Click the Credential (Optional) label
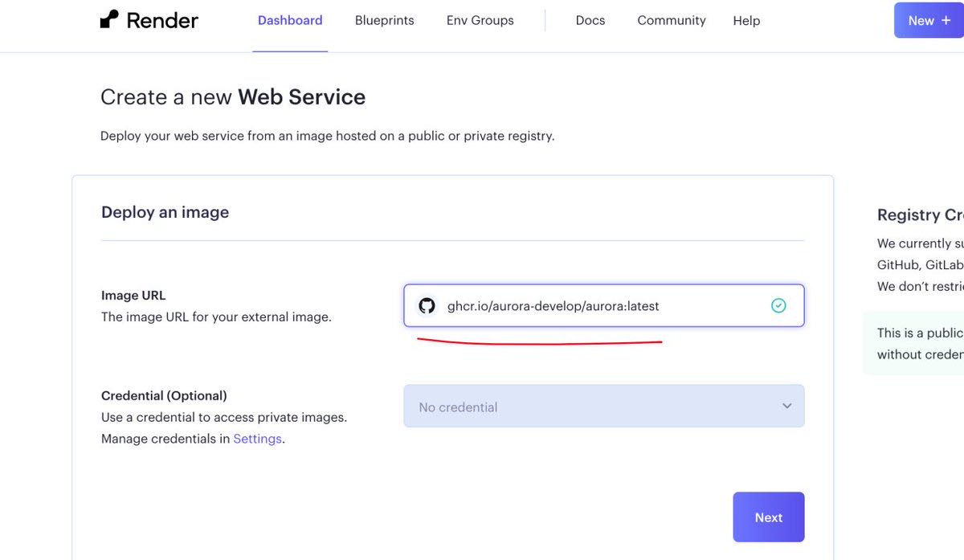This screenshot has height=560, width=964. tap(164, 395)
